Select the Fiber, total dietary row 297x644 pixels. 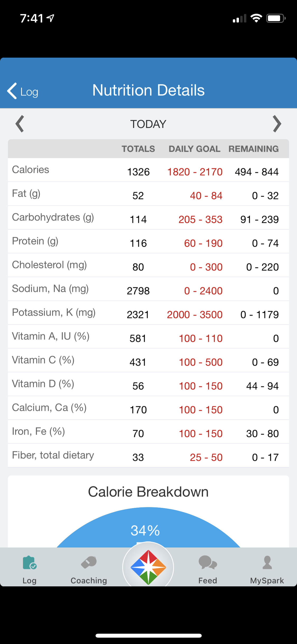(x=148, y=456)
